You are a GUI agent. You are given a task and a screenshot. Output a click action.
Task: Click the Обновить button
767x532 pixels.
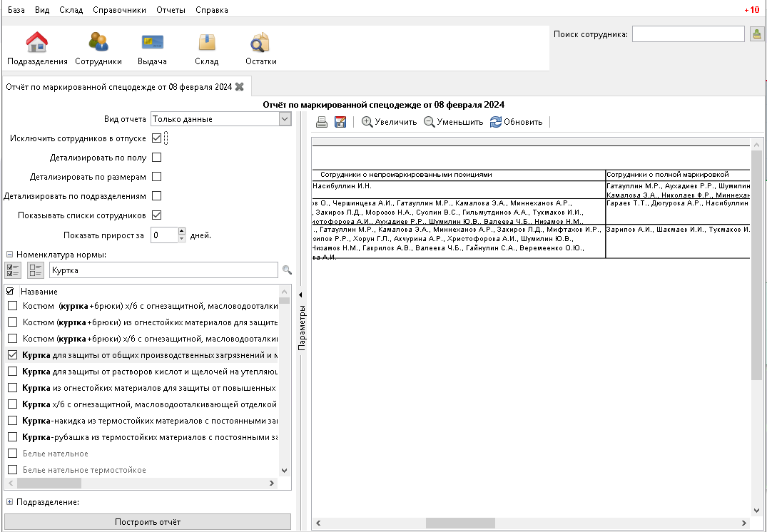click(x=517, y=122)
